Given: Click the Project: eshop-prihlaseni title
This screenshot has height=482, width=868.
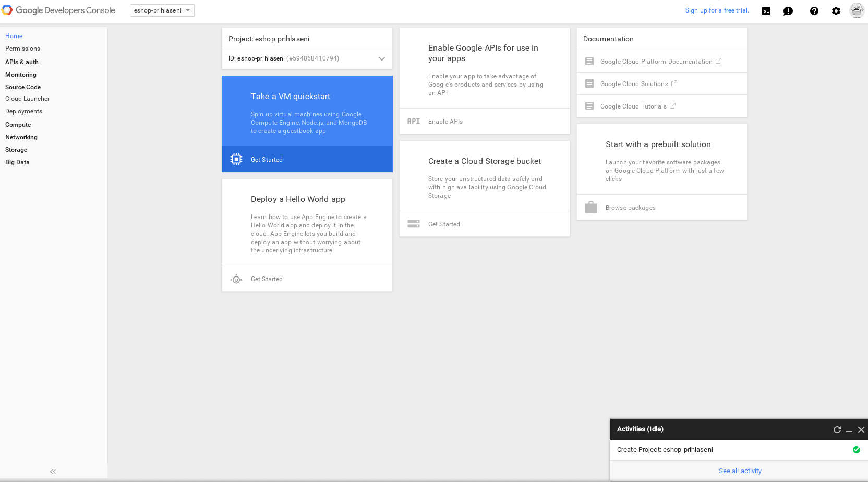Looking at the screenshot, I should [269, 39].
